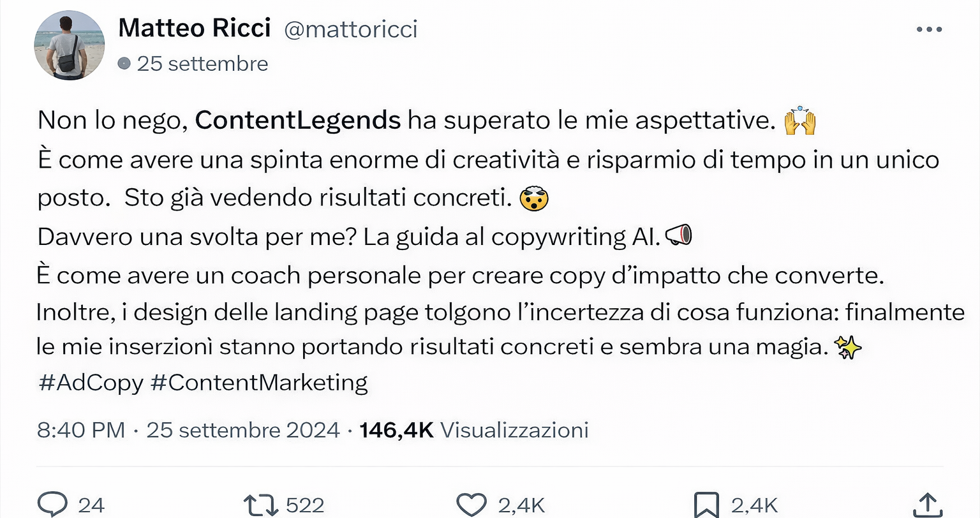Like the post with heart icon
980x518 pixels.
point(472,505)
